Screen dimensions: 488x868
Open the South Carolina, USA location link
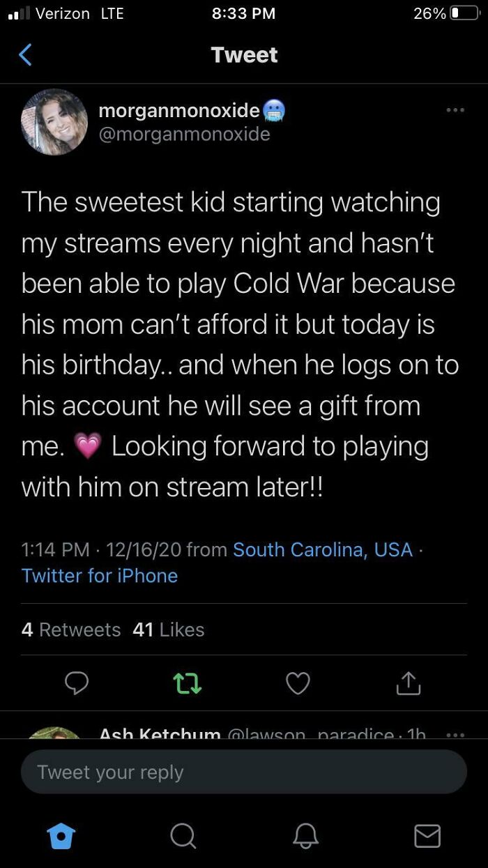[322, 549]
